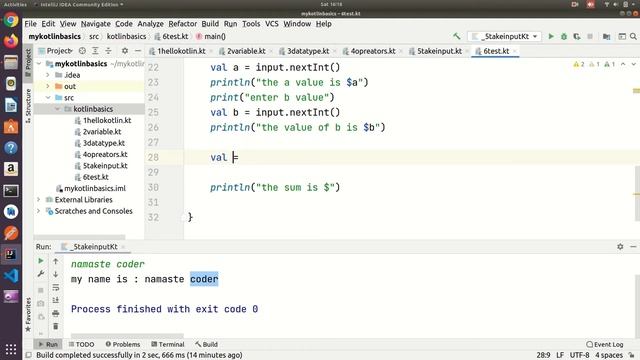Run the _5takeinputKt configuration with green play icon

[x=551, y=36]
